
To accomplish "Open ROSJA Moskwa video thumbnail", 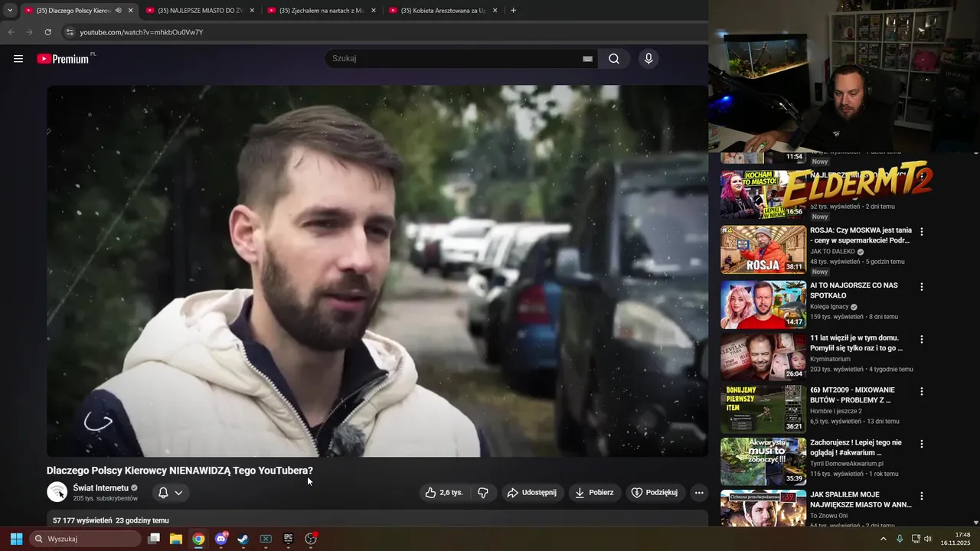I will 763,249.
